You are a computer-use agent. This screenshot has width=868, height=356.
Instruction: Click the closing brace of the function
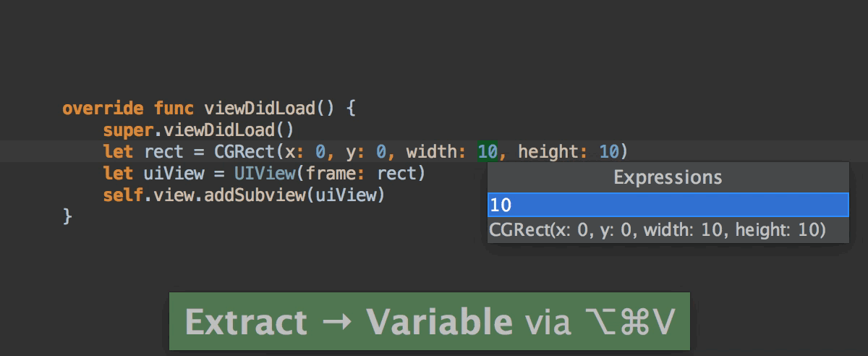[68, 216]
